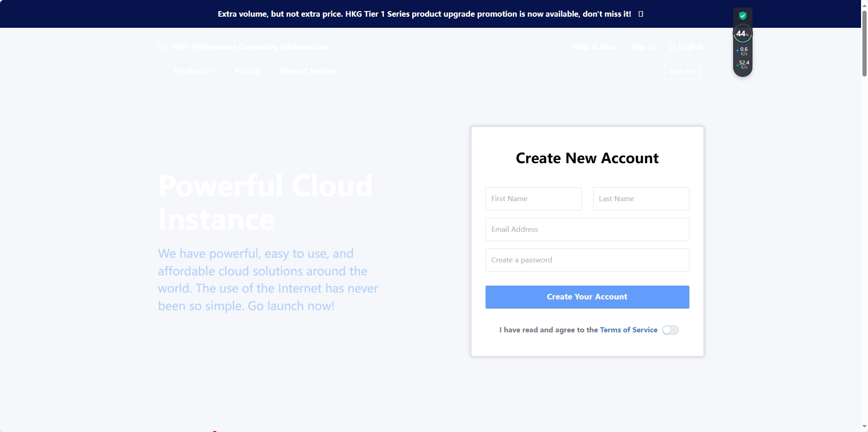Viewport: 868px width, 432px height.
Task: Focus the Email Address field
Action: pyautogui.click(x=587, y=229)
